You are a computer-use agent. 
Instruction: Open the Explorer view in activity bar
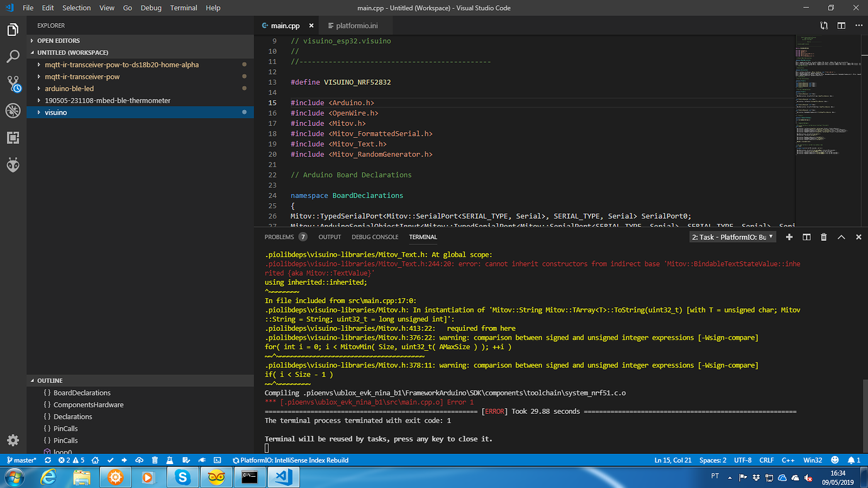pyautogui.click(x=13, y=30)
